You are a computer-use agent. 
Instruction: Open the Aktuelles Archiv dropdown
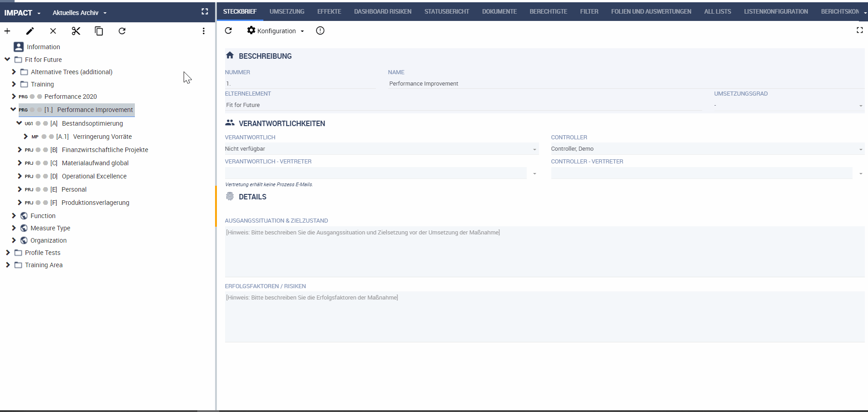(79, 13)
